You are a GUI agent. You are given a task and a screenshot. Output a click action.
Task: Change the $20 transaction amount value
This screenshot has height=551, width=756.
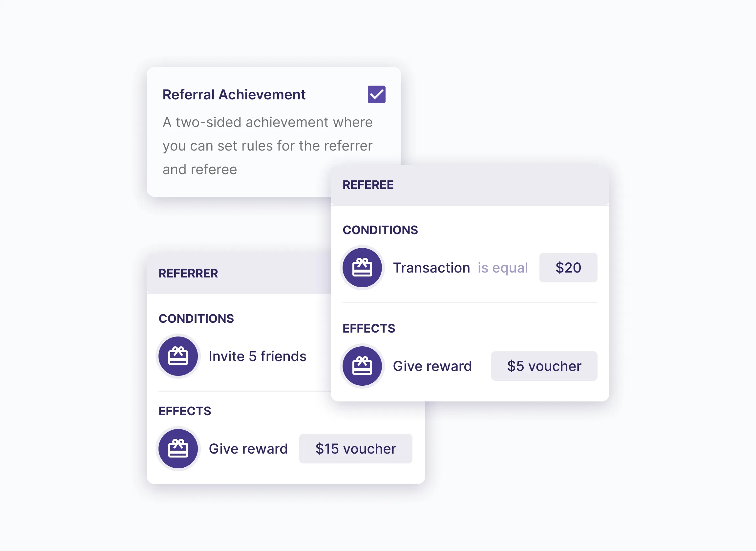[x=568, y=268]
